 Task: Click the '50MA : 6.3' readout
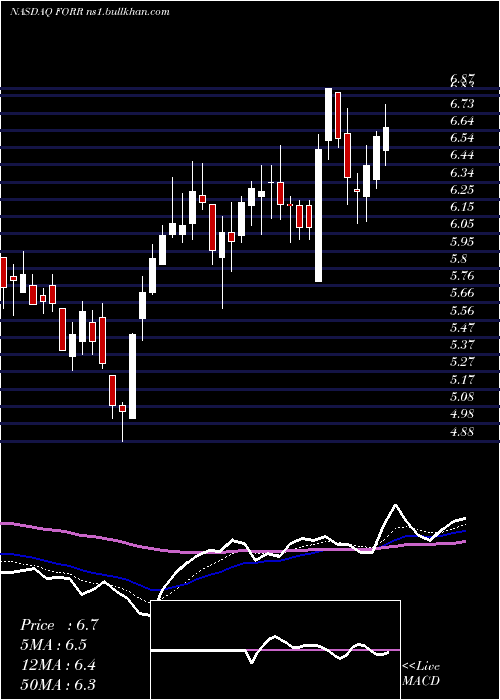click(58, 684)
